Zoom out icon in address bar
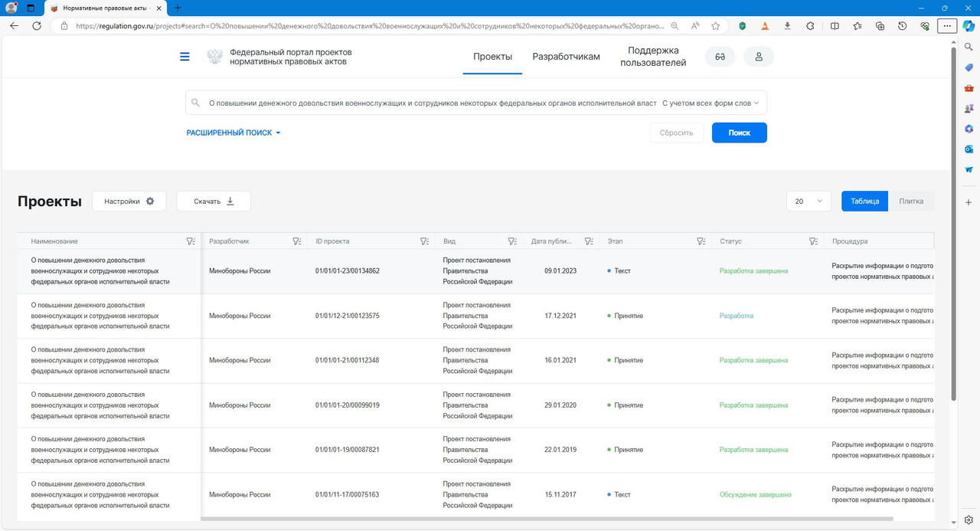The image size is (980, 531). 675,25
